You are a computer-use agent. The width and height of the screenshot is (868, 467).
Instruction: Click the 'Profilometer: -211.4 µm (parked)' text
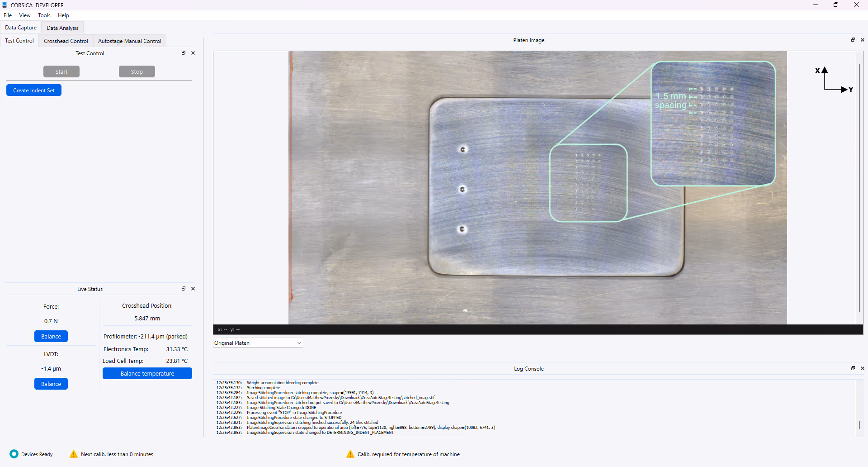click(x=146, y=336)
